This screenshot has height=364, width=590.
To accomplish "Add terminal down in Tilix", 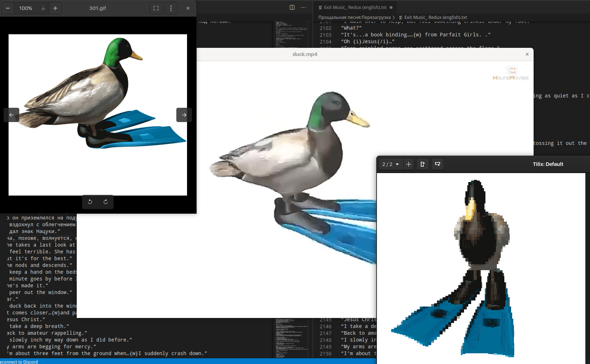I will pyautogui.click(x=438, y=164).
